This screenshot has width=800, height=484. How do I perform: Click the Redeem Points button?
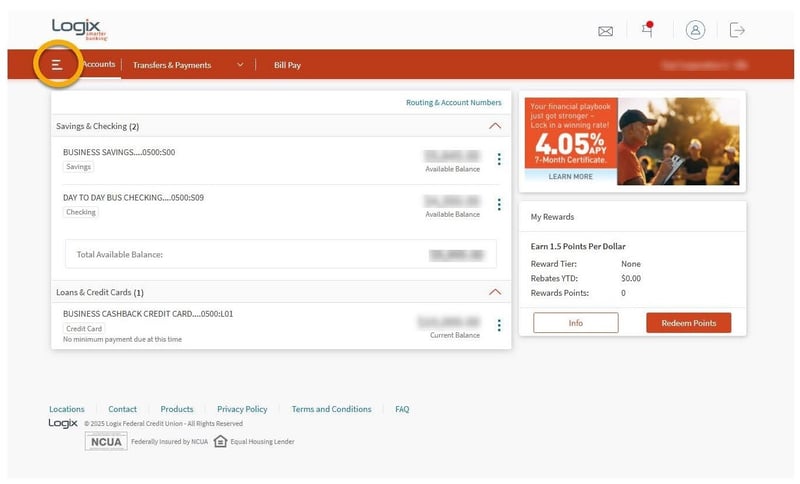click(688, 323)
